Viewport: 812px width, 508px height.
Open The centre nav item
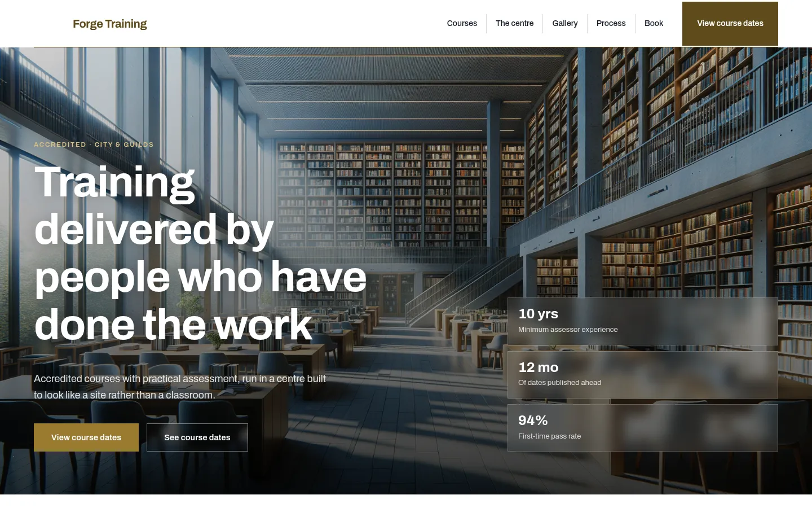(514, 23)
